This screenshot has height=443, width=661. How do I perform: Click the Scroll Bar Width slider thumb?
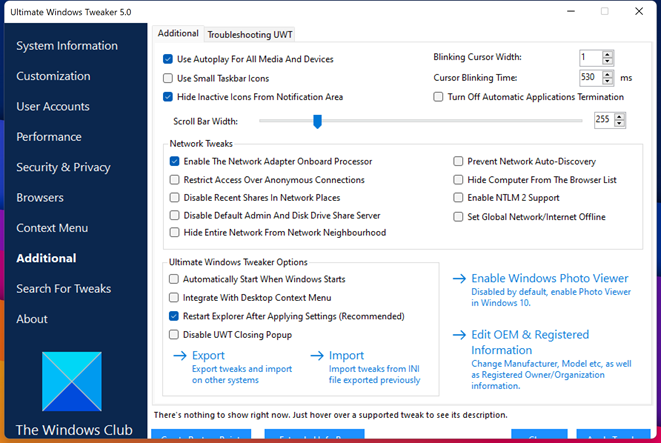(x=317, y=121)
